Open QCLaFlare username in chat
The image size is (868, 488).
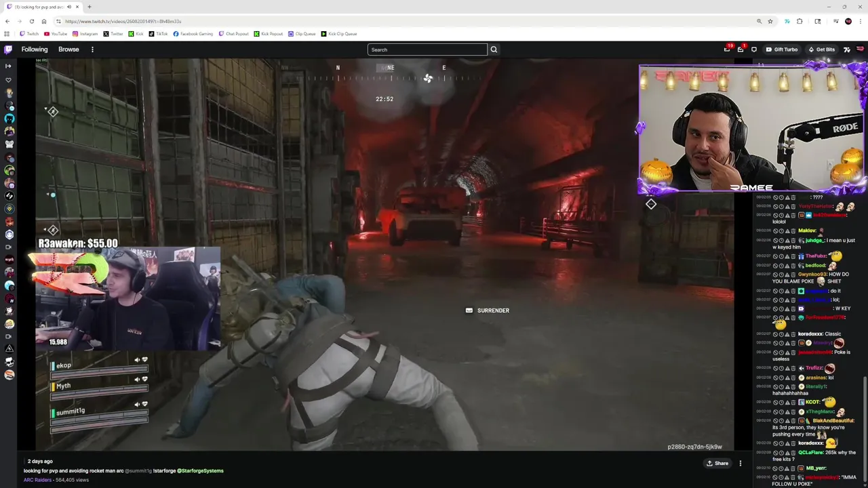(x=810, y=452)
